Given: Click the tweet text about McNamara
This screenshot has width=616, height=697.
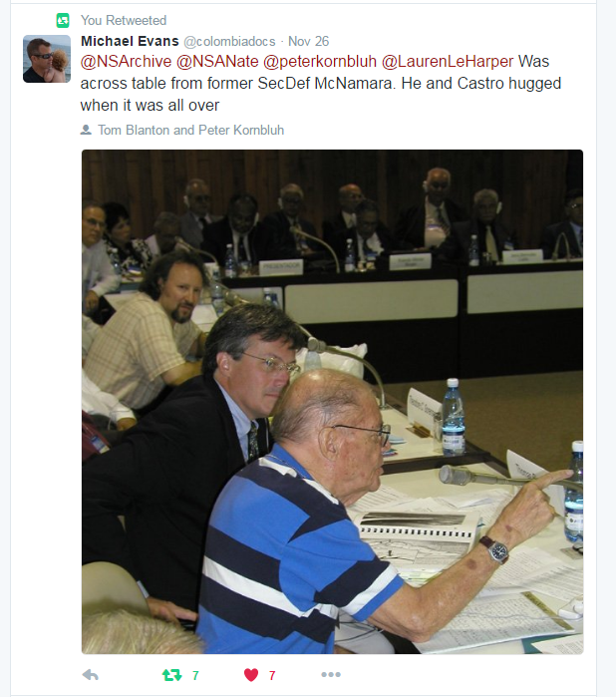Looking at the screenshot, I should (x=320, y=84).
